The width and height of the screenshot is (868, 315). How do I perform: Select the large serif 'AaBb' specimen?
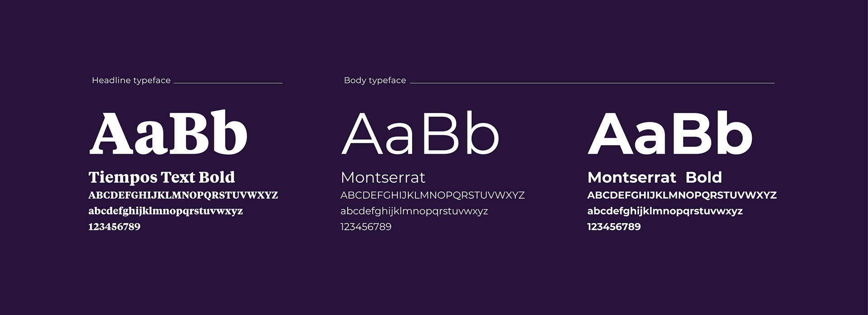pos(169,132)
